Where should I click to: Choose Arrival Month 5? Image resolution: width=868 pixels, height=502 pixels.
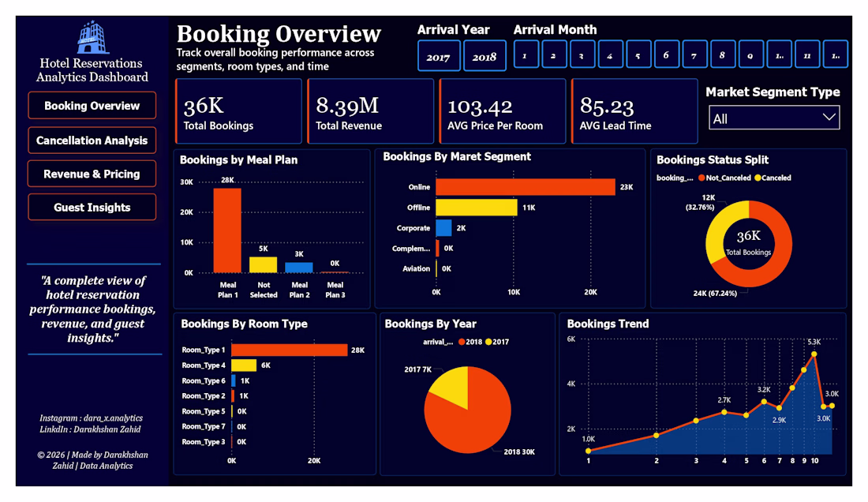tap(638, 54)
